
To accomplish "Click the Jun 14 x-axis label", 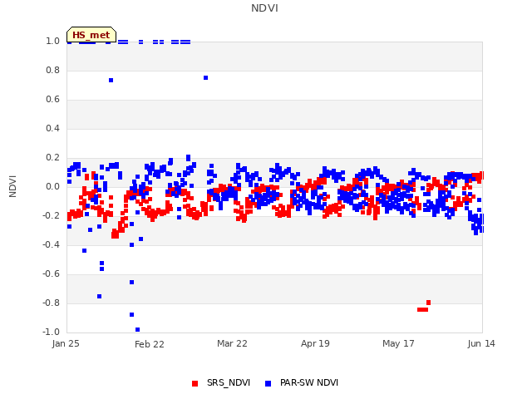I will (481, 343).
